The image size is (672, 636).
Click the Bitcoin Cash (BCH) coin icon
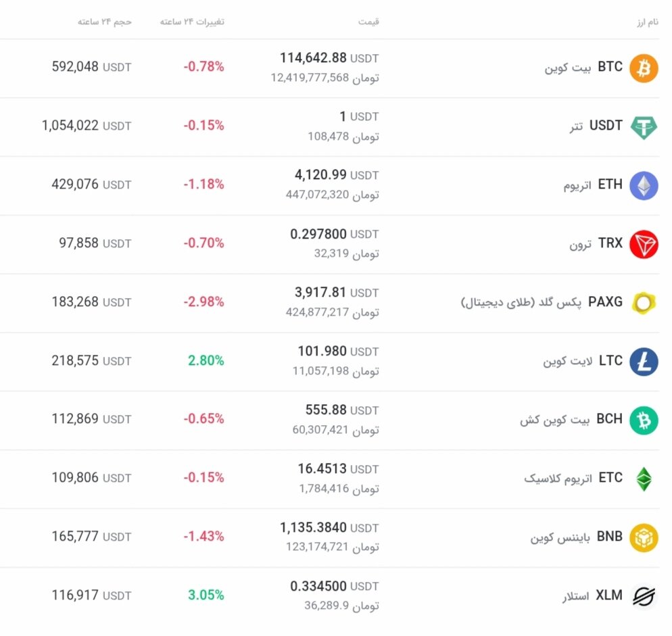click(643, 420)
